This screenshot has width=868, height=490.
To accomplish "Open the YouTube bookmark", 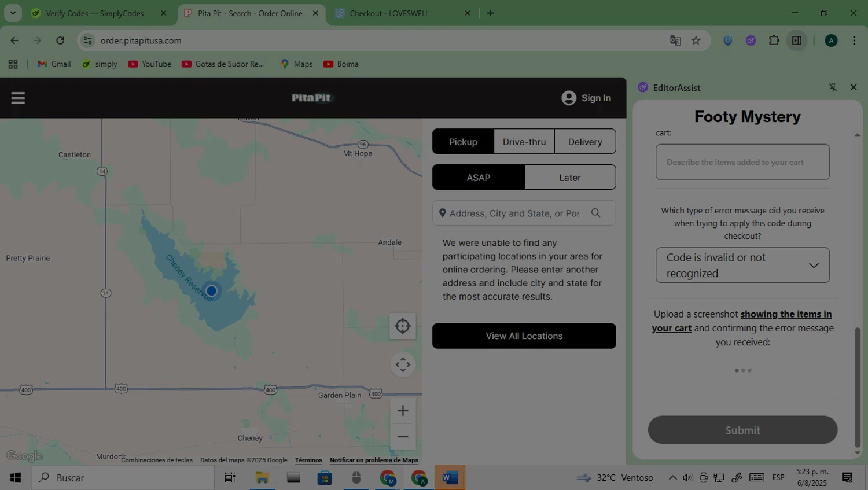I will (150, 64).
